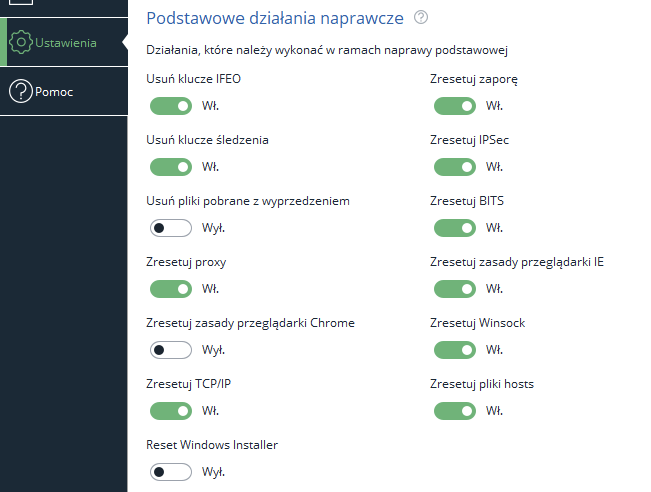Open the Ustawienia sidebar section
Image resolution: width=651 pixels, height=492 pixels.
(64, 43)
